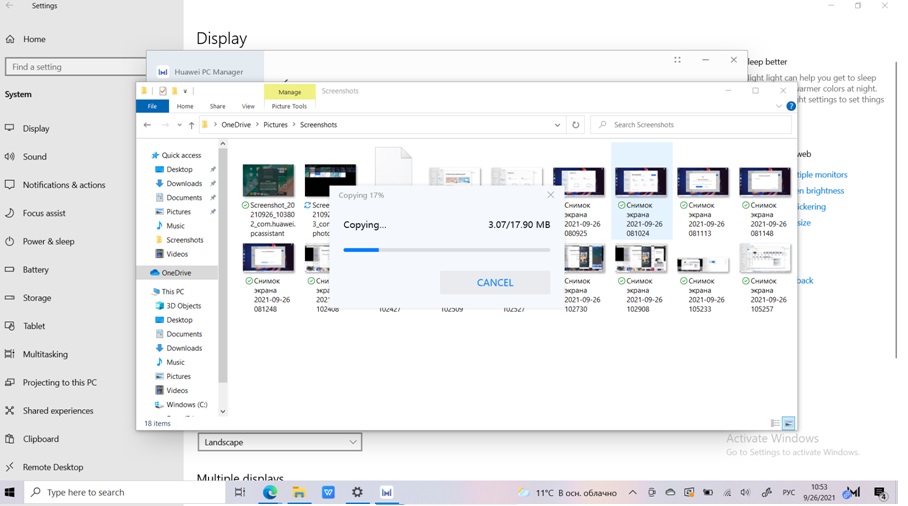Screen dimensions: 908x506
Task: Close the Copying progress dialog with X
Action: [550, 195]
